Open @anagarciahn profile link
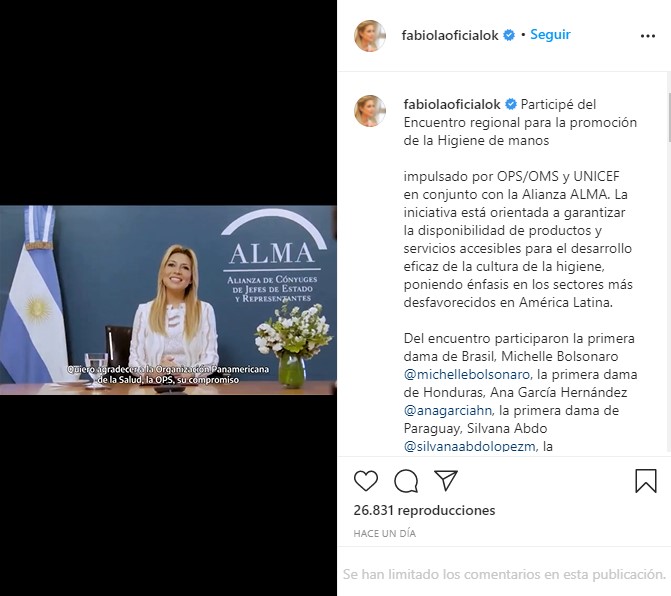The height and width of the screenshot is (596, 671). click(x=448, y=411)
